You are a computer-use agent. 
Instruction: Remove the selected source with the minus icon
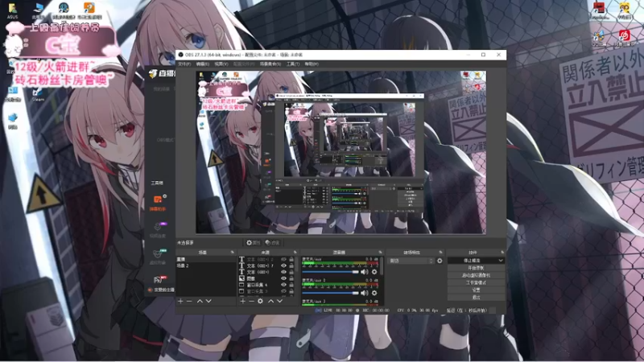[x=251, y=301]
